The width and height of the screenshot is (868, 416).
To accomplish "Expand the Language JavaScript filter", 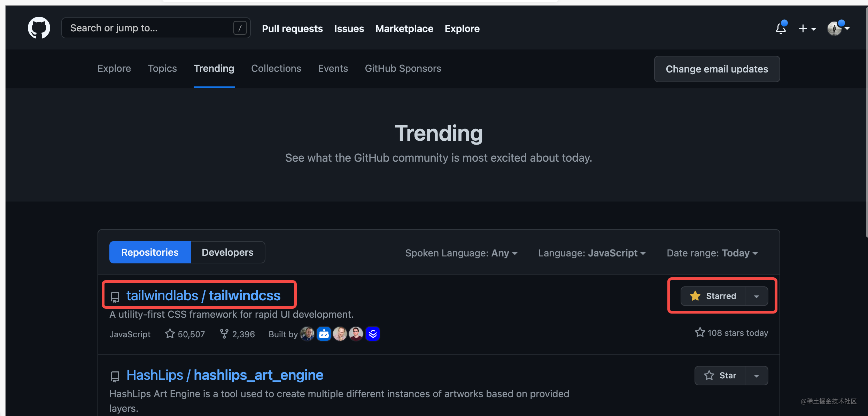I will pyautogui.click(x=592, y=253).
